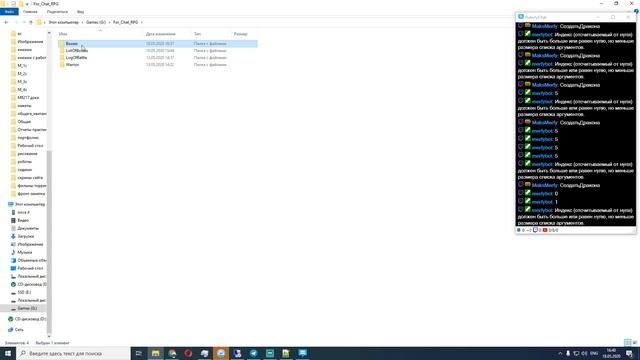Open the Файл ribbon tab
The image size is (640, 360).
coord(9,12)
